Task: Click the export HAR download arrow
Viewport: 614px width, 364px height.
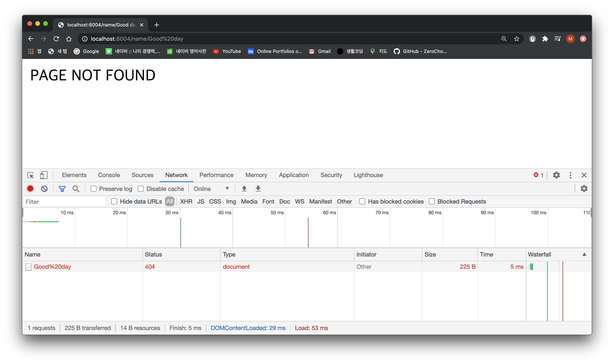Action: pyautogui.click(x=258, y=189)
